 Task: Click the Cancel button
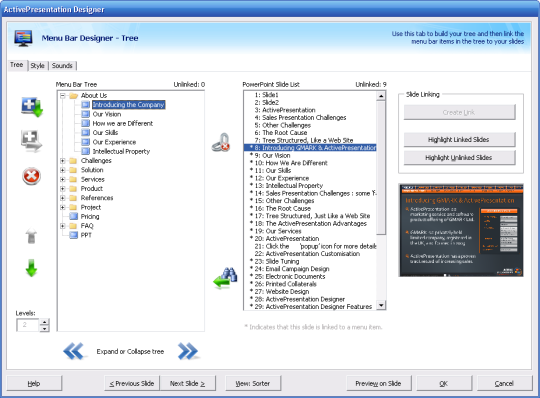pos(505,383)
